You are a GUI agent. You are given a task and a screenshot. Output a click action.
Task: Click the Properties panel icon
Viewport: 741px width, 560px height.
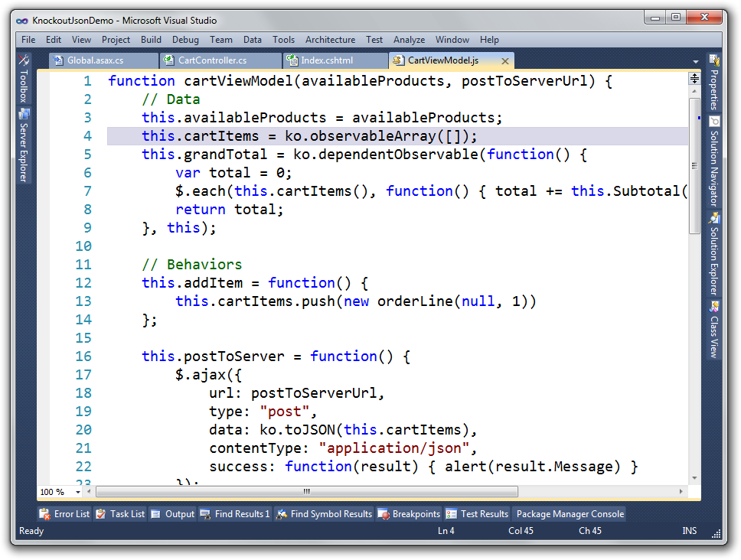click(x=713, y=60)
